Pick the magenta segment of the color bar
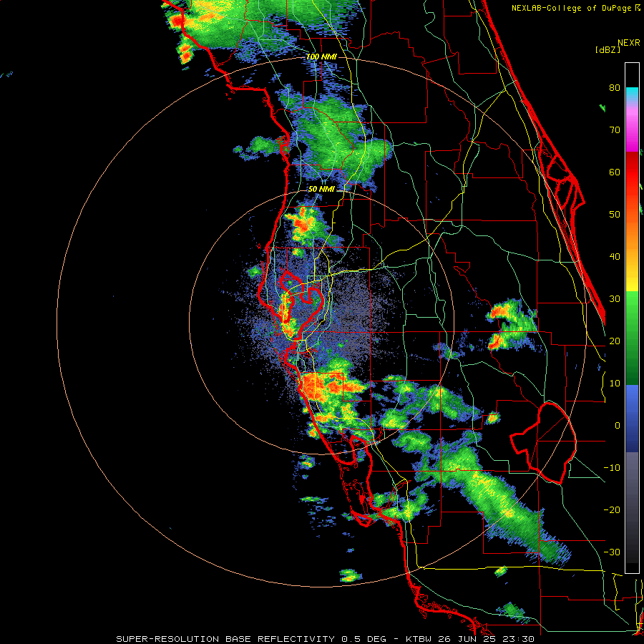644x644 pixels. coord(632,135)
